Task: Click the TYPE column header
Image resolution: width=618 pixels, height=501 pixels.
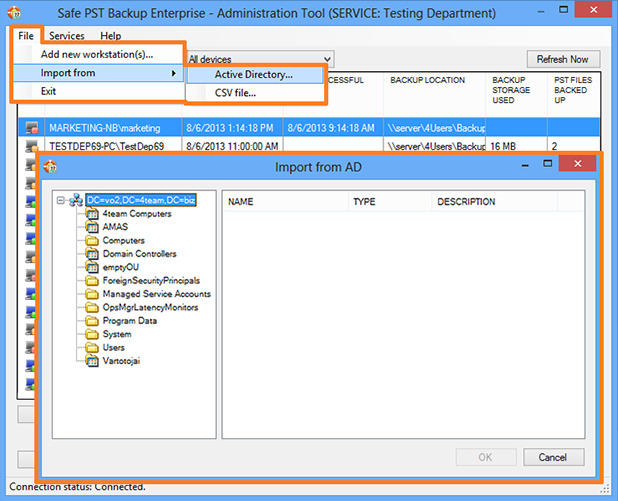Action: [390, 202]
